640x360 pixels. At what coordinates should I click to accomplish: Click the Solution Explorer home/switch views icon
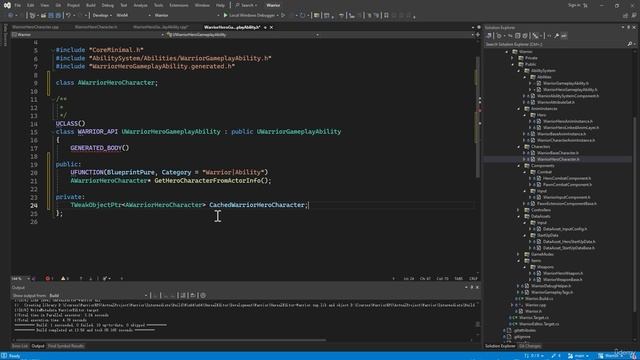click(489, 36)
